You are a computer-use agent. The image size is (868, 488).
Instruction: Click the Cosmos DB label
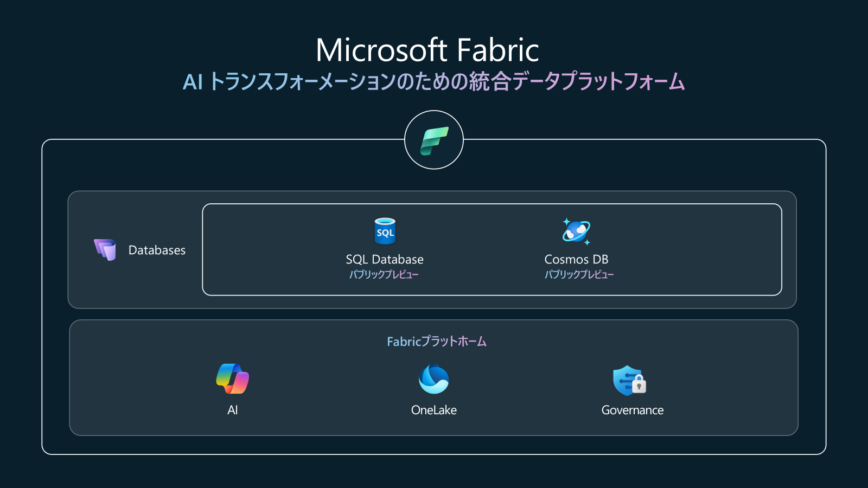[x=576, y=259]
